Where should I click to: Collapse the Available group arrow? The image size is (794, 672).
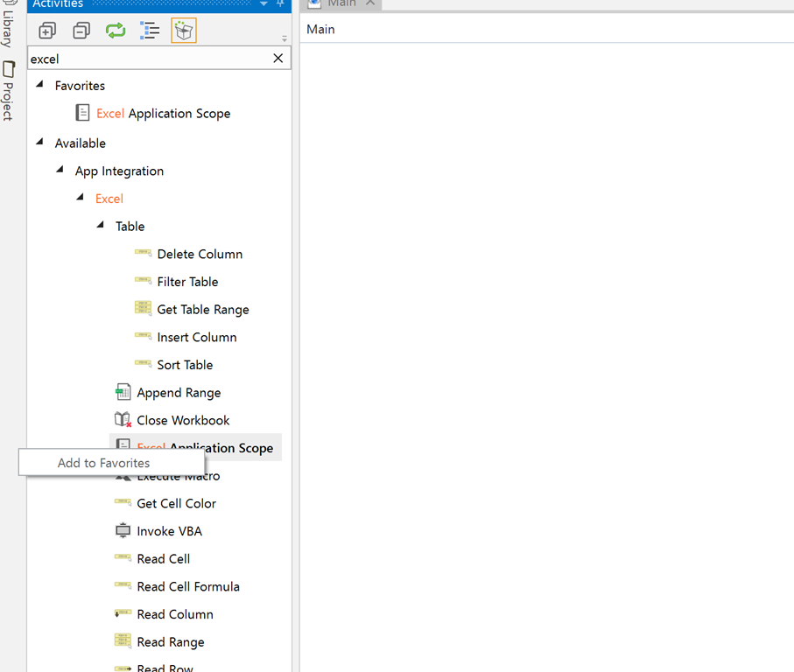tap(39, 143)
